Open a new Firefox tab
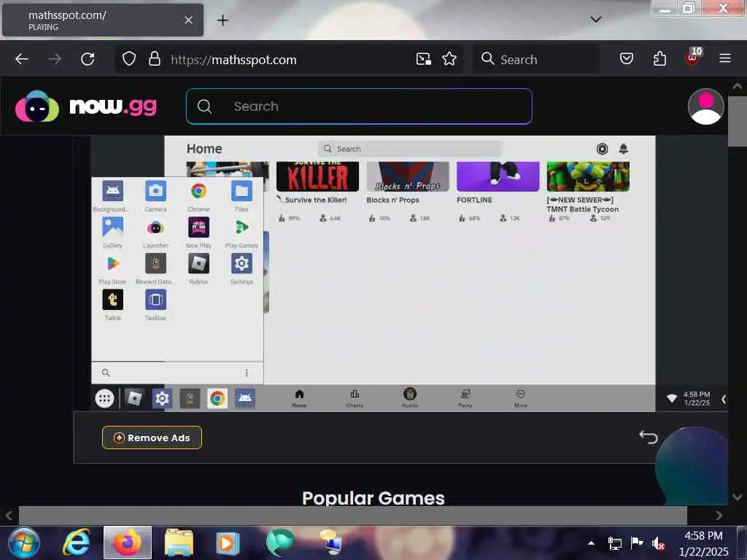747x560 pixels. click(222, 20)
